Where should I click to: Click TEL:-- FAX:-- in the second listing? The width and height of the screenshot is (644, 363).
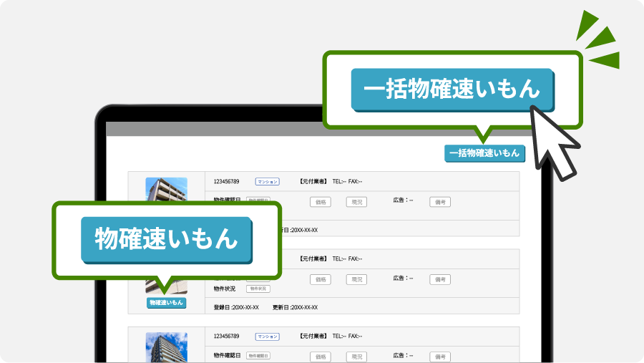pyautogui.click(x=348, y=258)
